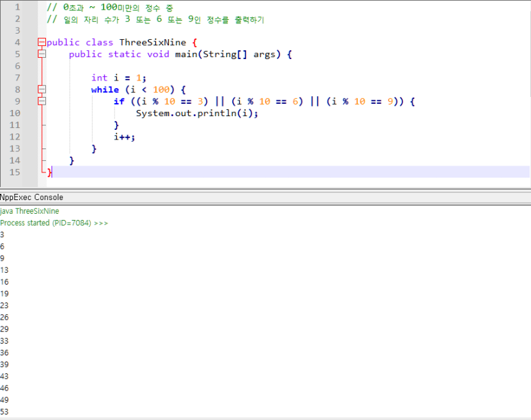This screenshot has width=531, height=420.
Task: Click the 'static' keyword on line 5
Action: [124, 54]
